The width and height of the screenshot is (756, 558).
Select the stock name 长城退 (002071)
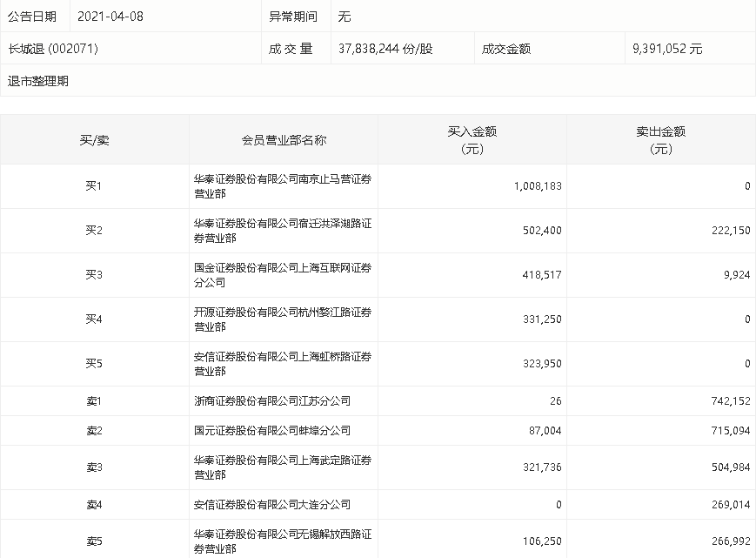pyautogui.click(x=53, y=48)
